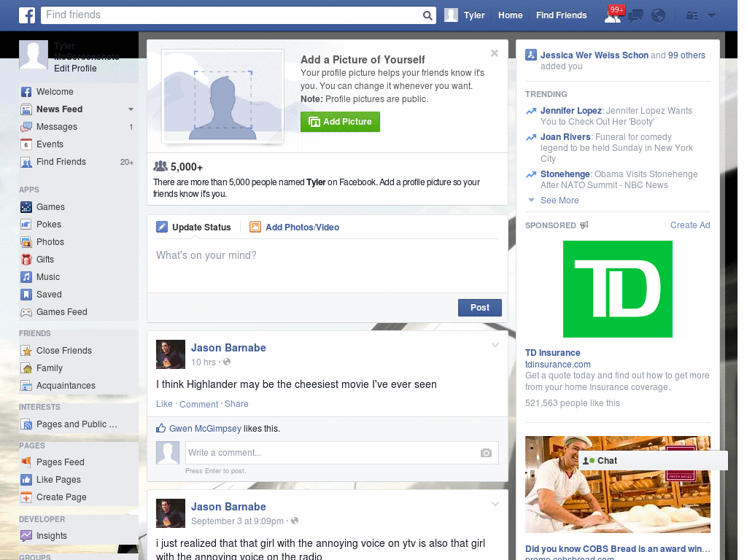This screenshot has width=747, height=560.
Task: Go to Home in top bar
Action: [x=510, y=15]
